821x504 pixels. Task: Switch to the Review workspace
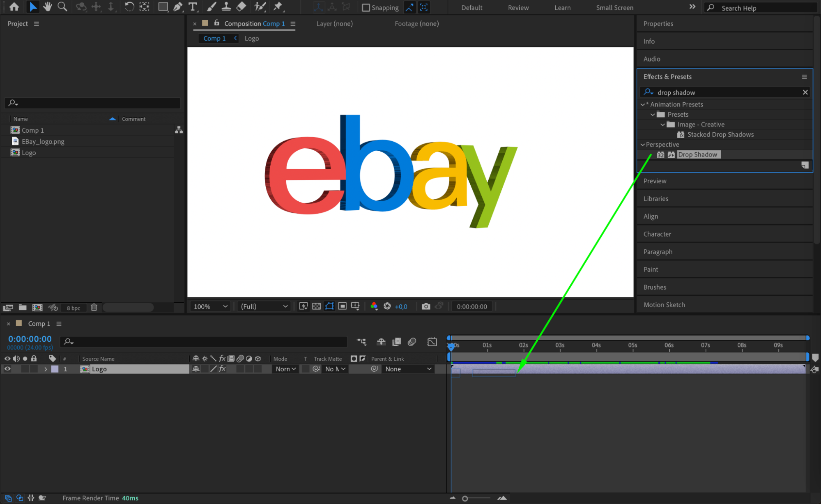click(518, 7)
